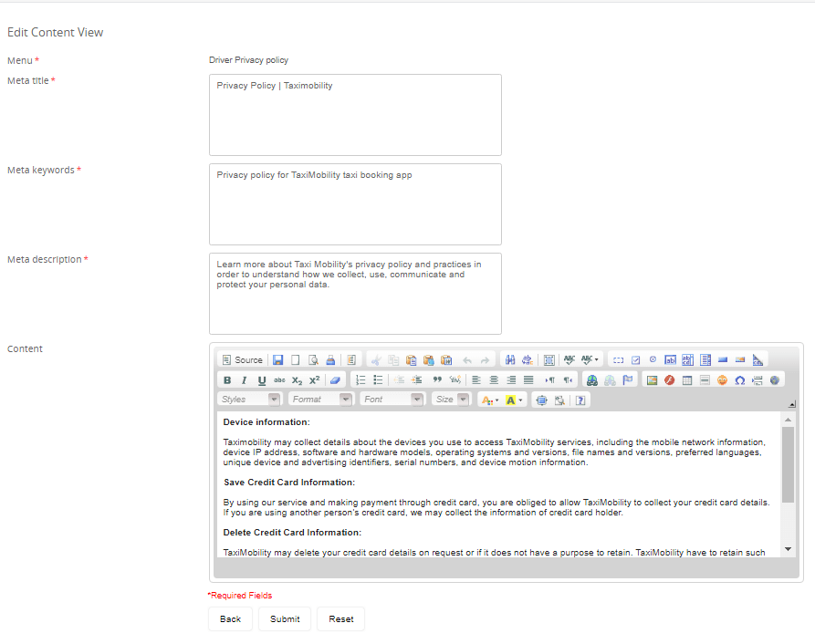Screen dimensions: 815x644
Task: Click the Save floppy disk icon
Action: [278, 360]
